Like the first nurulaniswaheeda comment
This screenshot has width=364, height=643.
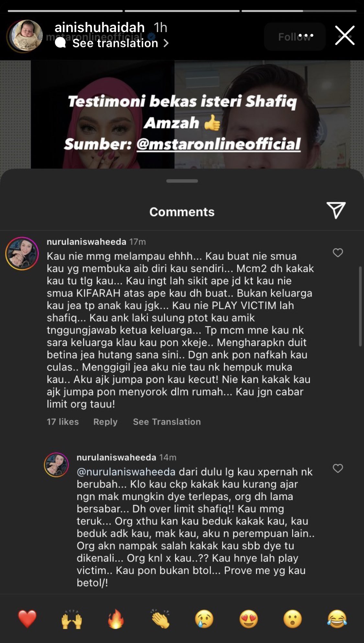(x=338, y=253)
